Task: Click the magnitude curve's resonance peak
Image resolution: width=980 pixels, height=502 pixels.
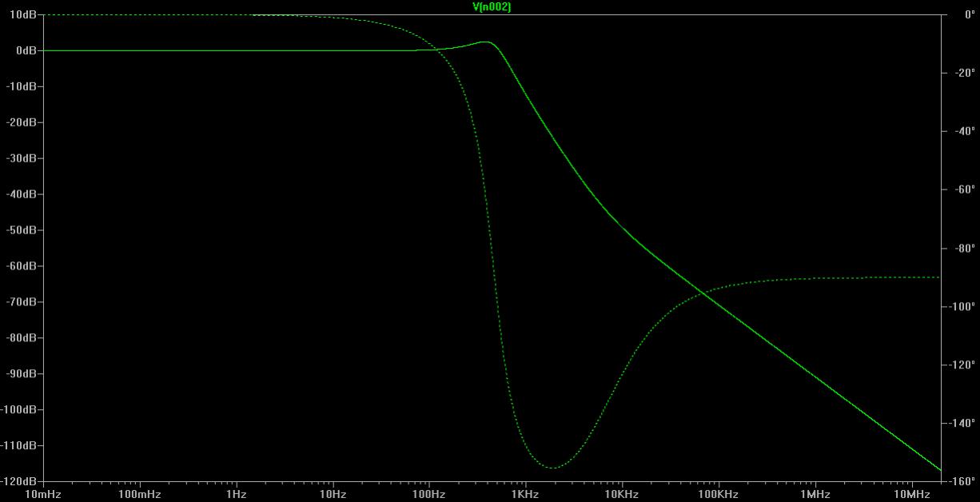Action: (485, 42)
